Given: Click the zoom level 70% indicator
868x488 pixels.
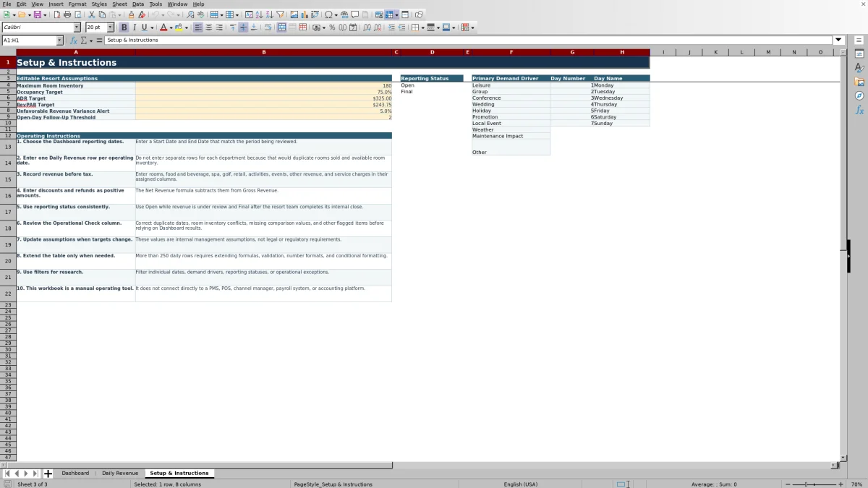Looking at the screenshot, I should click(856, 484).
